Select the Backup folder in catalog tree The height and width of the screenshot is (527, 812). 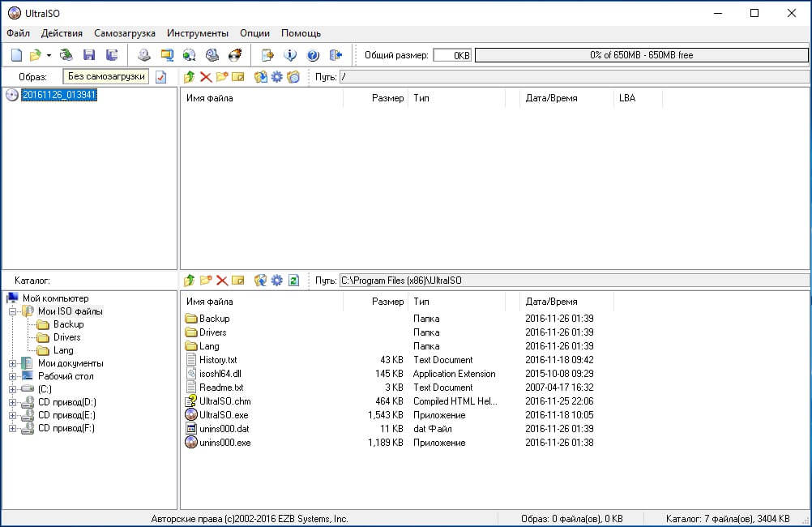tap(68, 324)
